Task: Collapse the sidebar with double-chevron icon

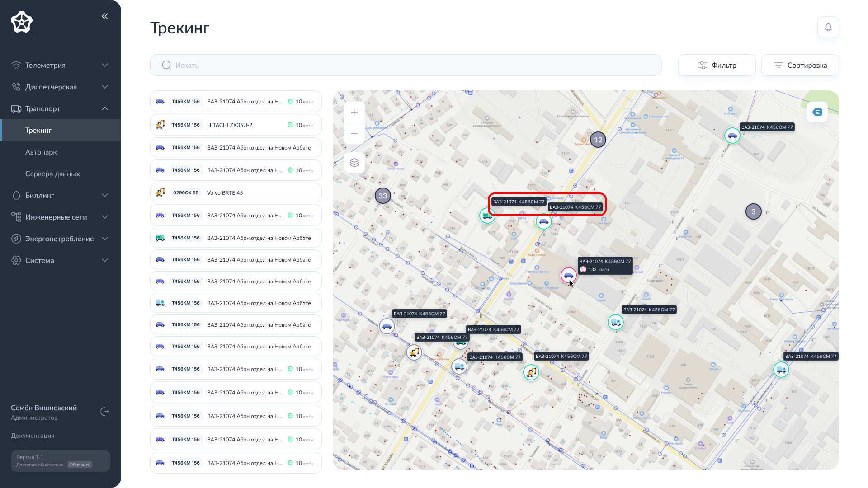Action: point(105,16)
